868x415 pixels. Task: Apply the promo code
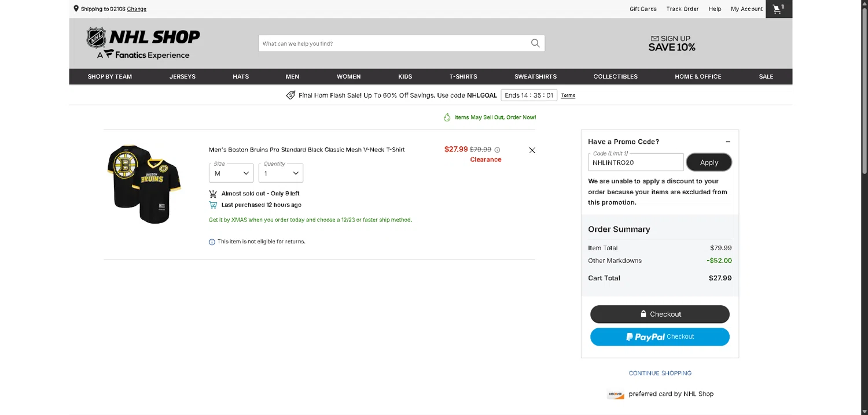pos(709,162)
